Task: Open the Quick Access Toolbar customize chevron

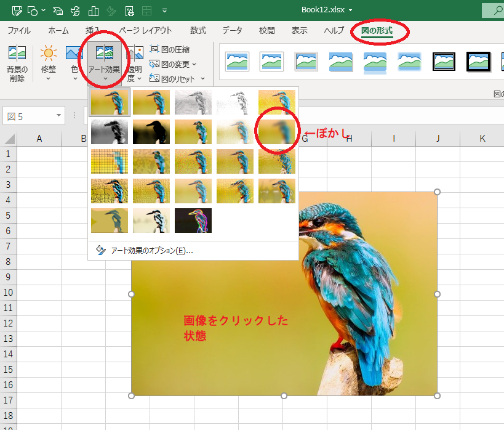Action: [163, 10]
